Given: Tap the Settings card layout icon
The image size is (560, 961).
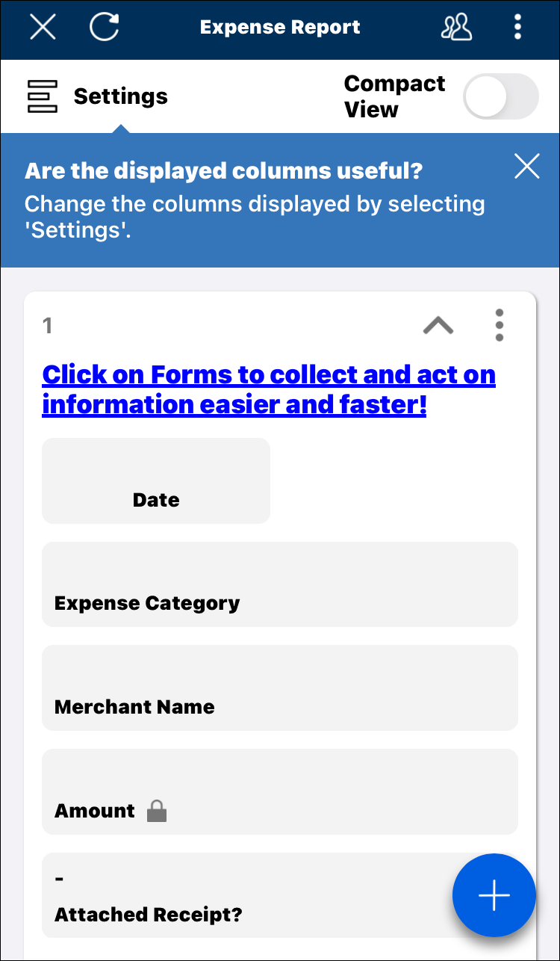Looking at the screenshot, I should coord(43,96).
